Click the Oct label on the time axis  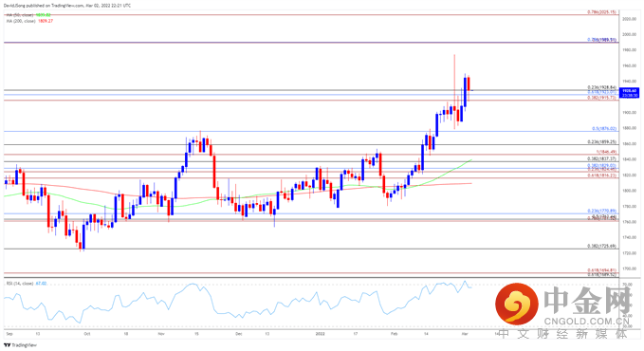(x=86, y=334)
